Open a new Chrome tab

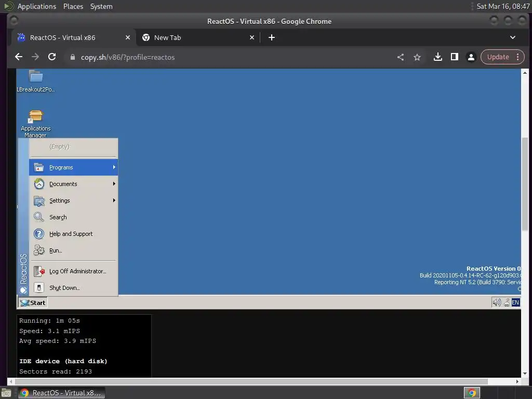coord(271,37)
